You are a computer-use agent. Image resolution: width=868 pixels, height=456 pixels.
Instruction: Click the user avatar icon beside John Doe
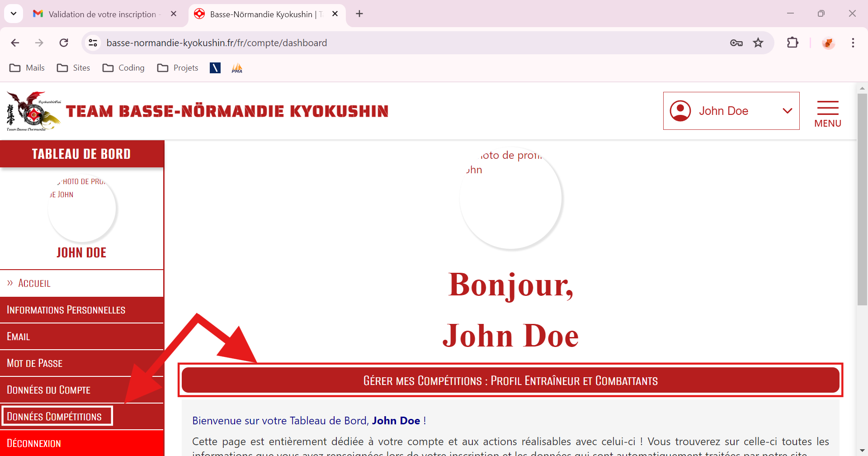(x=680, y=111)
